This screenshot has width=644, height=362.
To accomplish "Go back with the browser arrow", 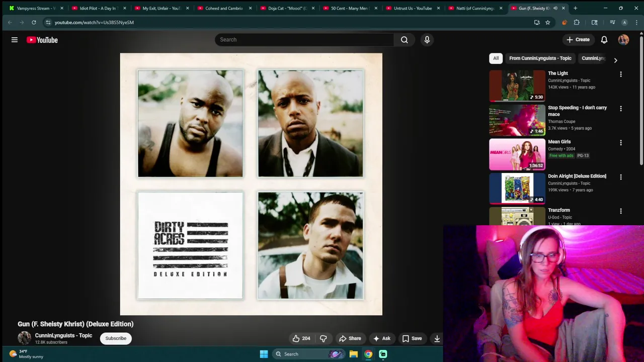I will (x=10, y=22).
